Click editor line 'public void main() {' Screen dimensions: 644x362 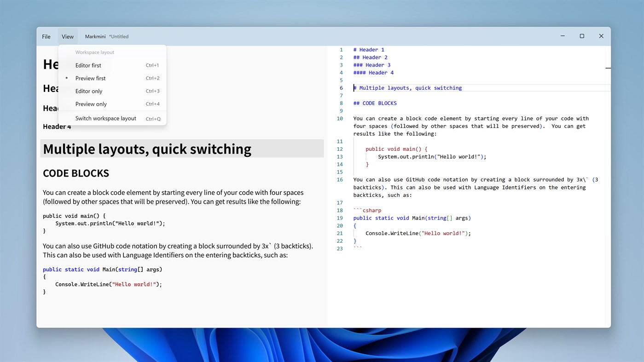(396, 149)
